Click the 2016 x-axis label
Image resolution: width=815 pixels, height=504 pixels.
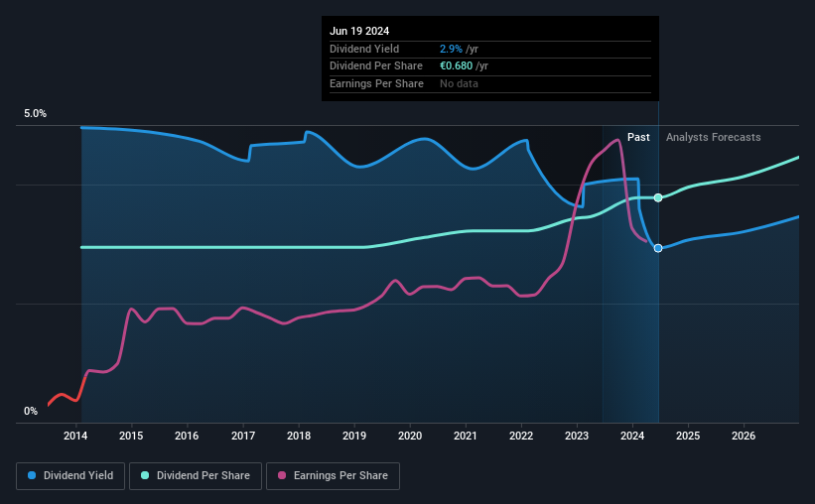tap(187, 436)
